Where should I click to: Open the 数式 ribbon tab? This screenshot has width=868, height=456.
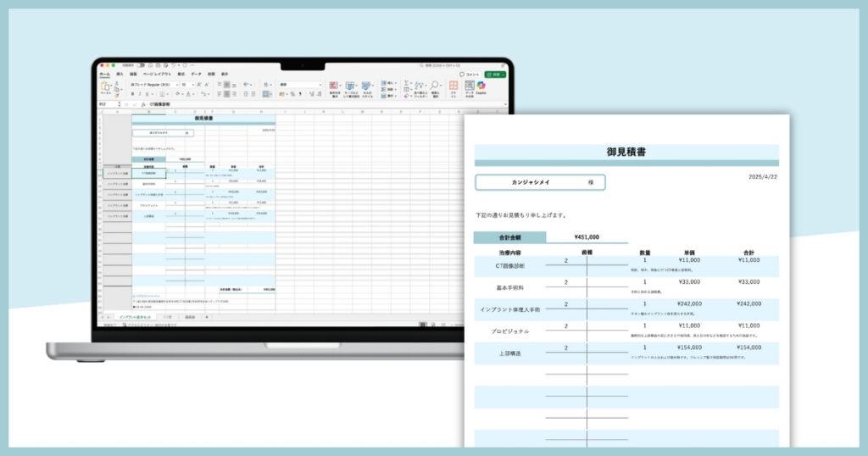pyautogui.click(x=181, y=74)
